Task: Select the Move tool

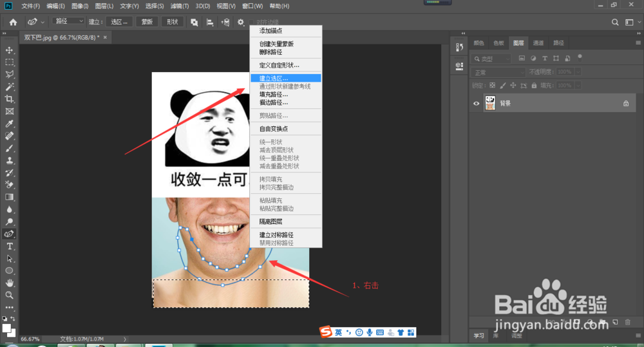Action: [9, 50]
